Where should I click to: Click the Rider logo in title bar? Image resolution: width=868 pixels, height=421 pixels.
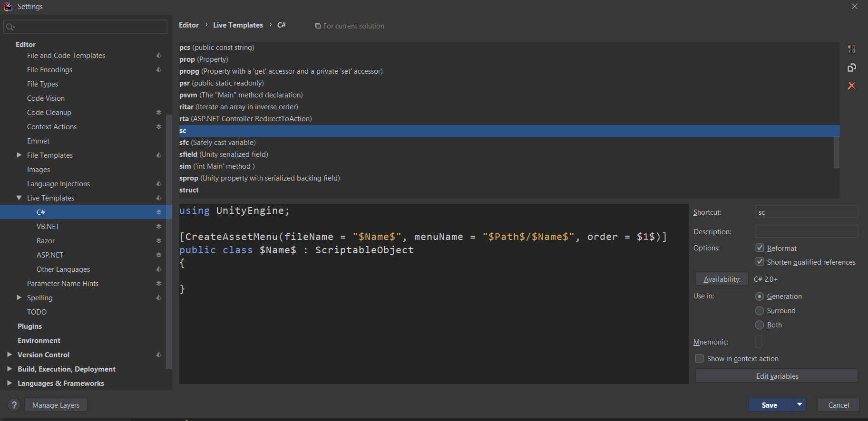8,7
